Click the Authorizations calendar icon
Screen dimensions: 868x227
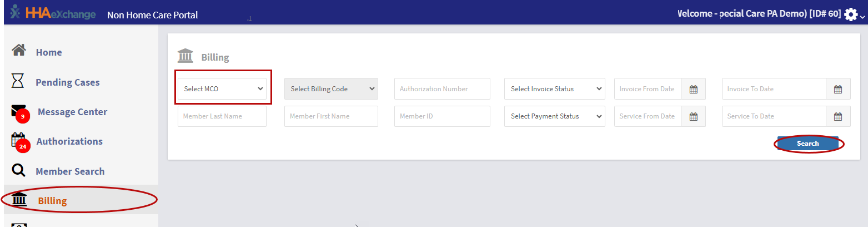pos(18,140)
